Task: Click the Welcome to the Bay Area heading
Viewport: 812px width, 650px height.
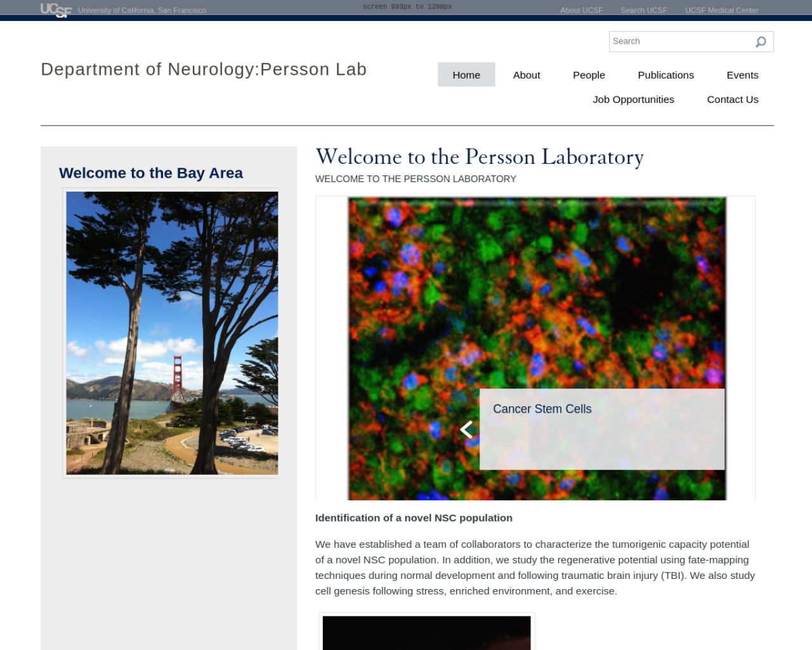Action: tap(151, 173)
